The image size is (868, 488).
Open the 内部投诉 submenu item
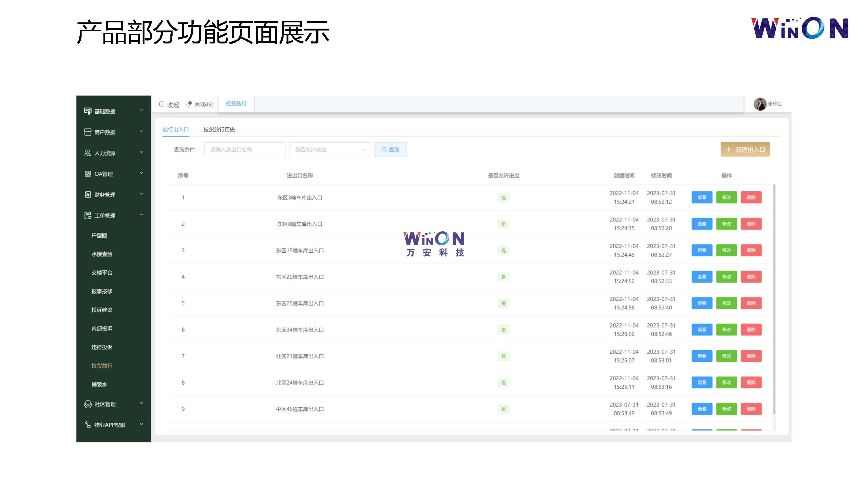coord(102,329)
